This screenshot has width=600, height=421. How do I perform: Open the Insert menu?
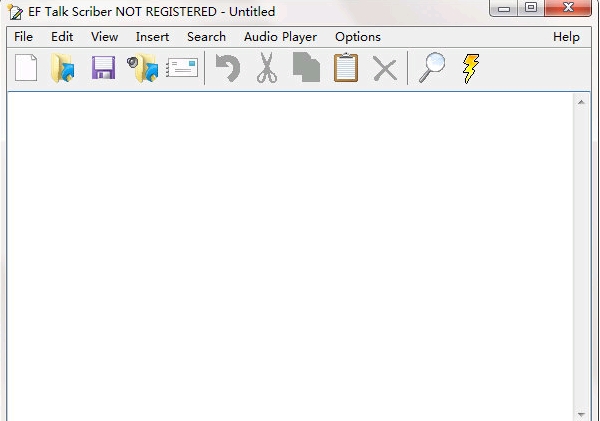click(152, 37)
